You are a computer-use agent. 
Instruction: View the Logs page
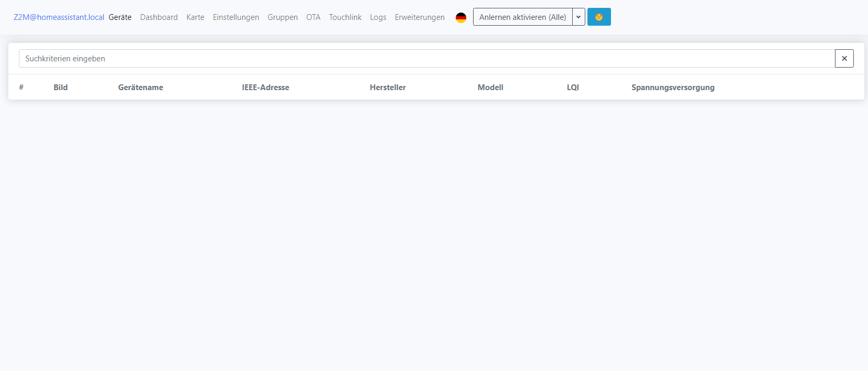(378, 17)
